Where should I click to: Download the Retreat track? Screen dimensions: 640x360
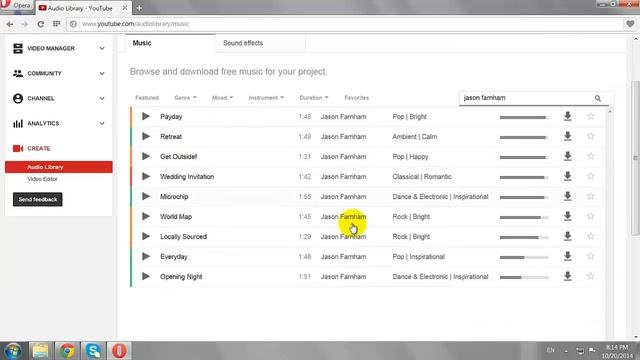[567, 136]
